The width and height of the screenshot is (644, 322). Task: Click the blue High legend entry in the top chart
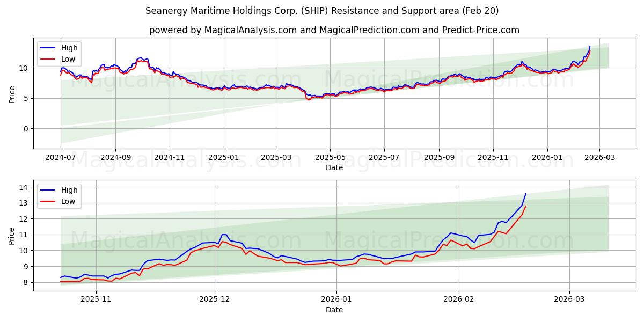[59, 48]
